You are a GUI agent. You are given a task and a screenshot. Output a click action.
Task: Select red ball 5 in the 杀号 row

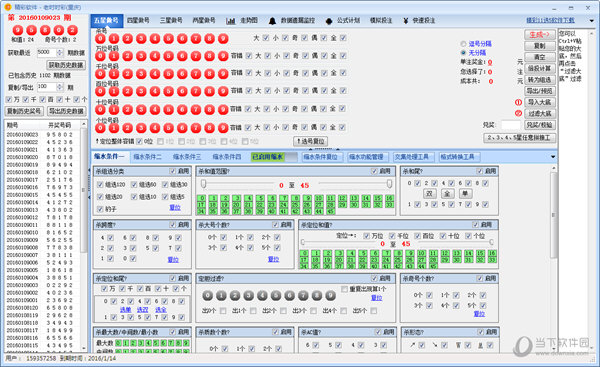click(x=168, y=38)
